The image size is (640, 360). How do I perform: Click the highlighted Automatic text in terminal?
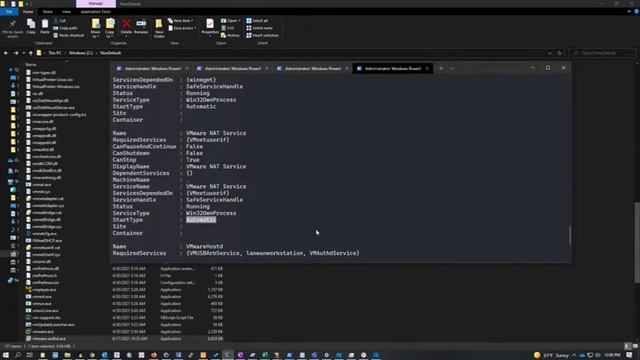201,220
